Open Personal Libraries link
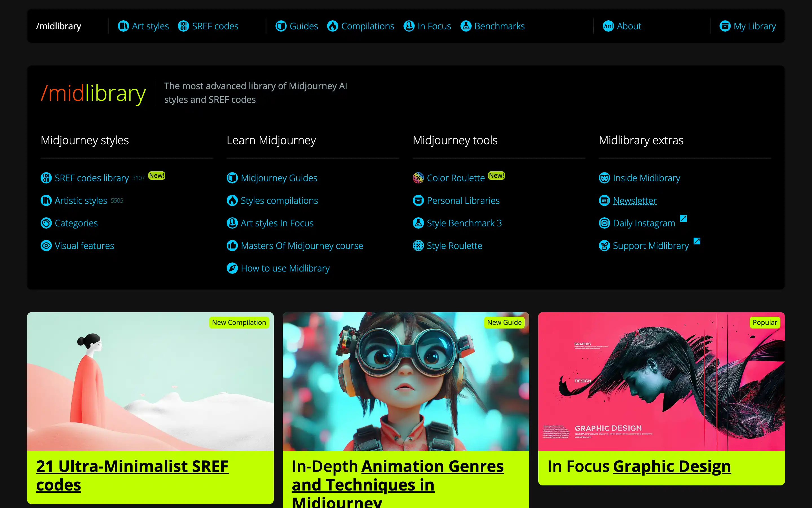 tap(463, 201)
